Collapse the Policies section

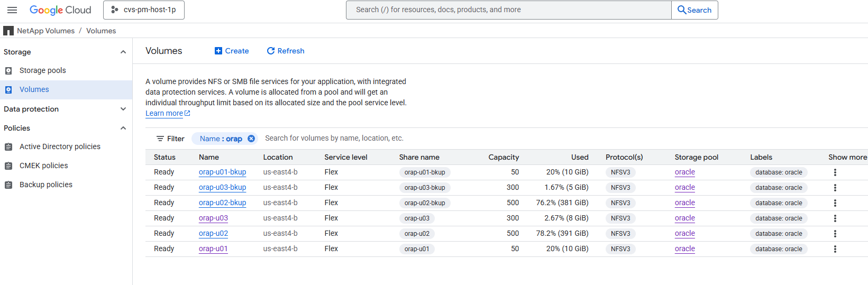(x=123, y=128)
